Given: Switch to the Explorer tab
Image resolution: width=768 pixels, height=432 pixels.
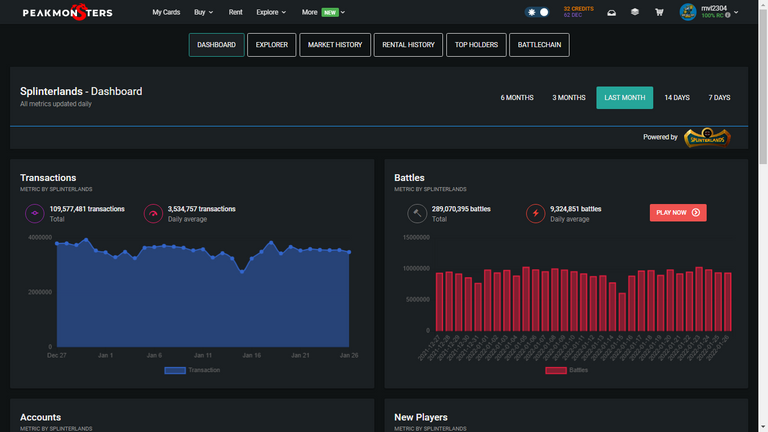Looking at the screenshot, I should (x=272, y=45).
